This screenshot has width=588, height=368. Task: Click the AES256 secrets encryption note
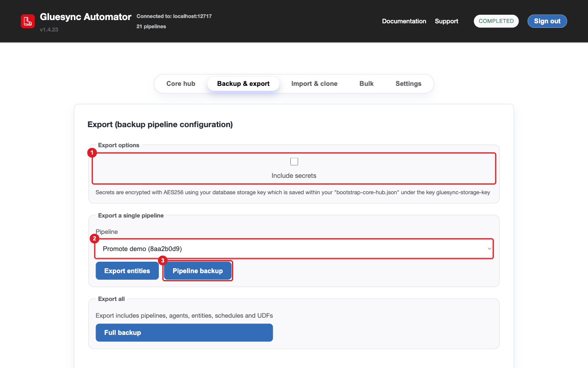(x=293, y=192)
